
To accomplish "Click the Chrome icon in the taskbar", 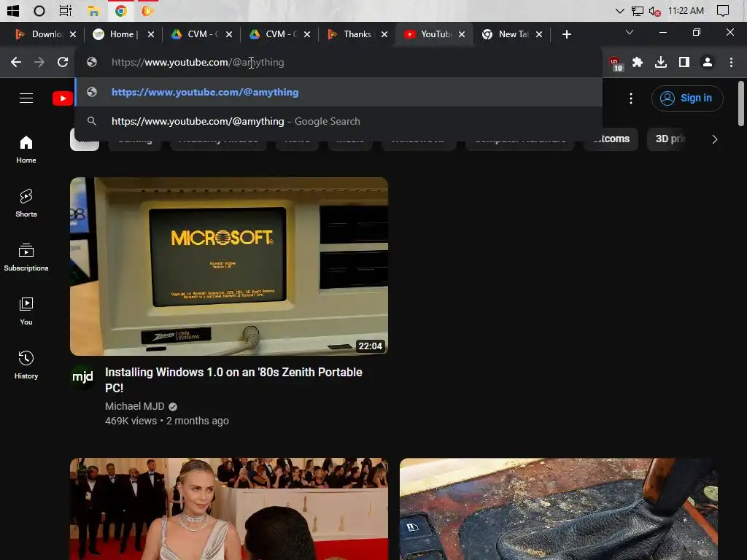I will [120, 10].
